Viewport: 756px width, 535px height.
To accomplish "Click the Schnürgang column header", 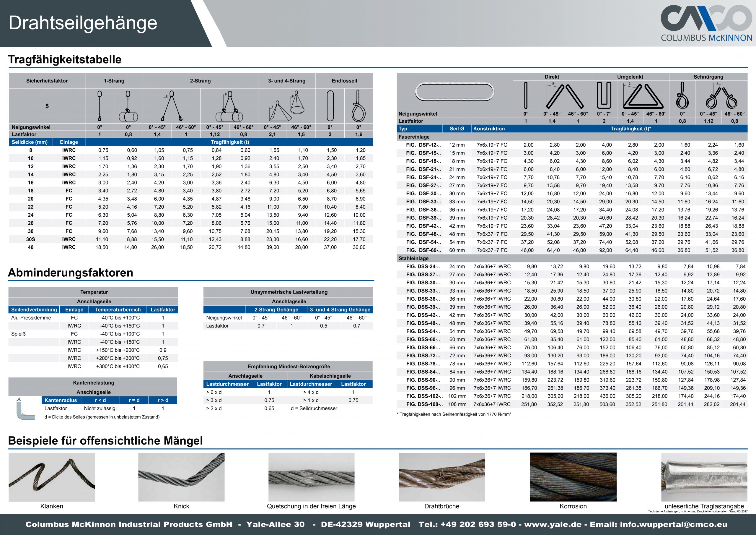I will pos(708,77).
